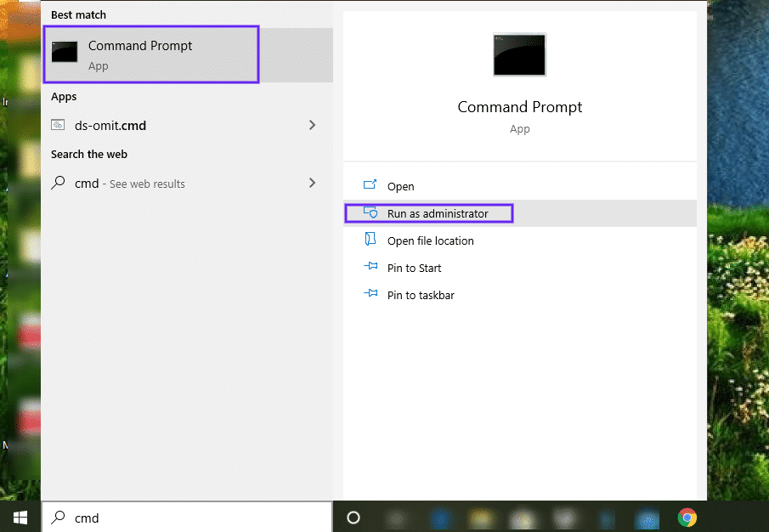Click the pin icon beside Pin to taskbar
Viewport: 769px width, 532px height.
pyautogui.click(x=370, y=295)
